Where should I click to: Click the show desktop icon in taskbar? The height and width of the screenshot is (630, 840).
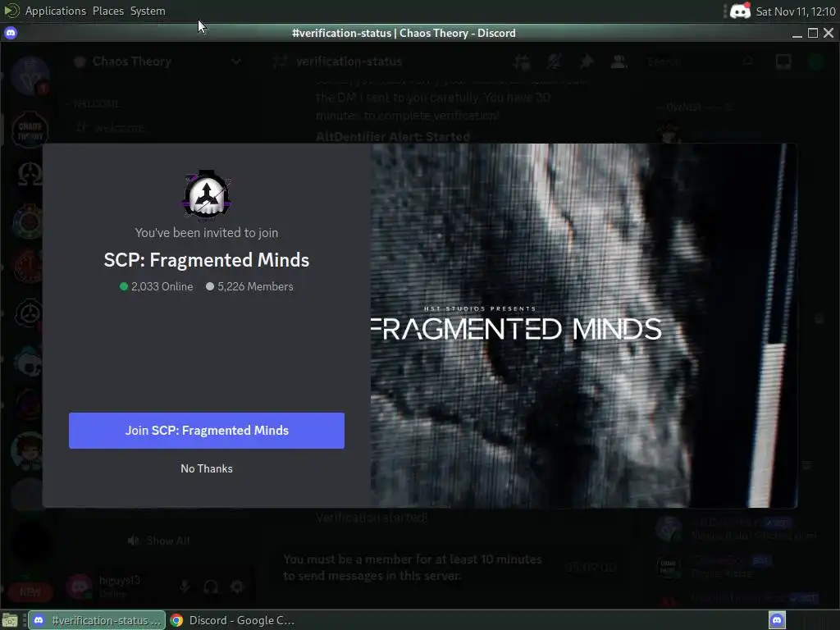[x=10, y=621]
